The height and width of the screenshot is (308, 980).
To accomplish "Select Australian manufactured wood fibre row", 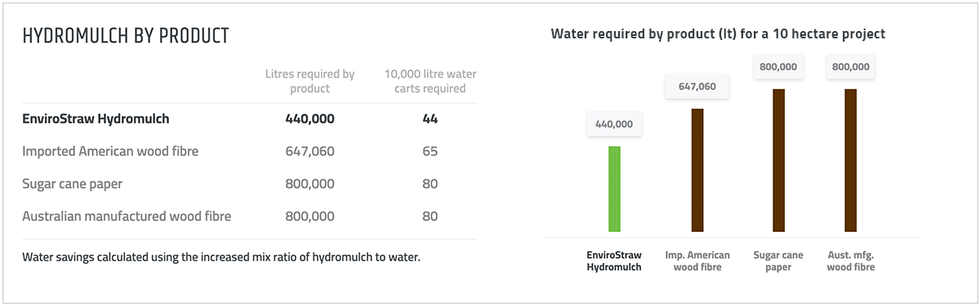I will [249, 216].
